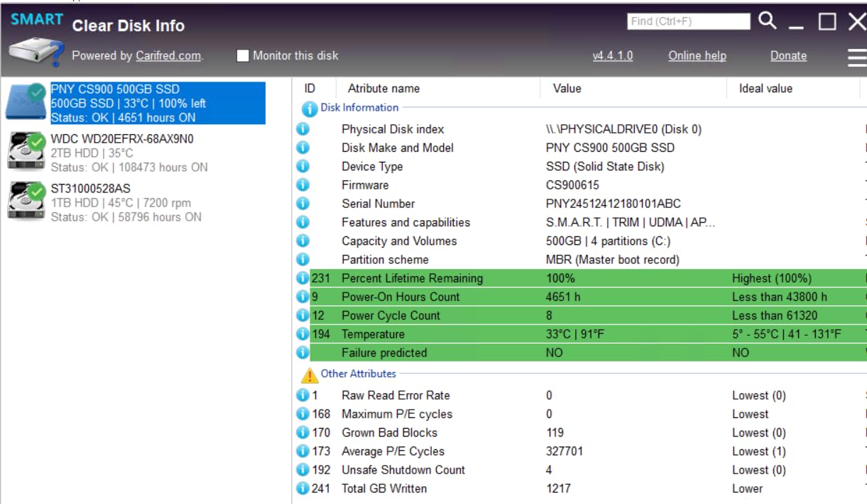Click info icon beside Capacity and Volumes
The image size is (867, 504).
tap(302, 241)
